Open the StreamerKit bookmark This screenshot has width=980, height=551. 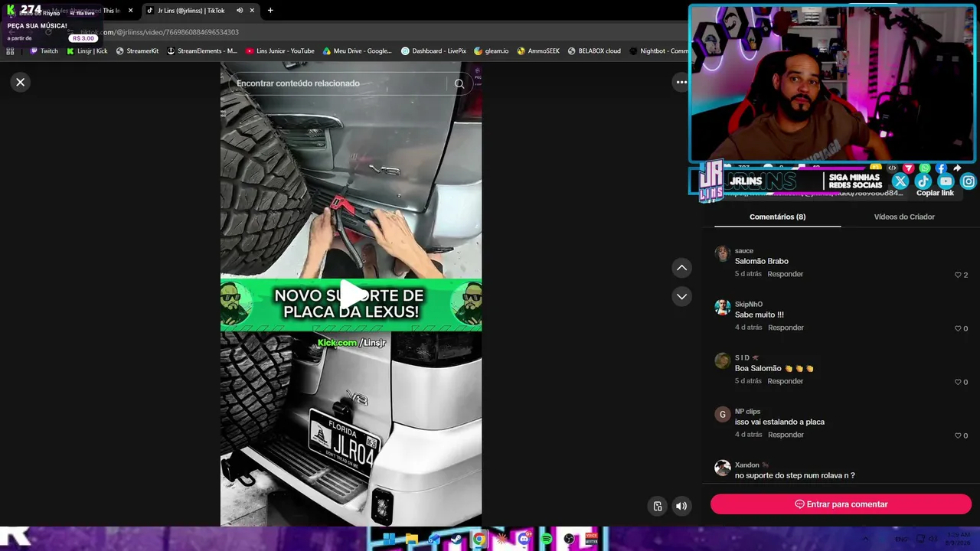pos(137,51)
